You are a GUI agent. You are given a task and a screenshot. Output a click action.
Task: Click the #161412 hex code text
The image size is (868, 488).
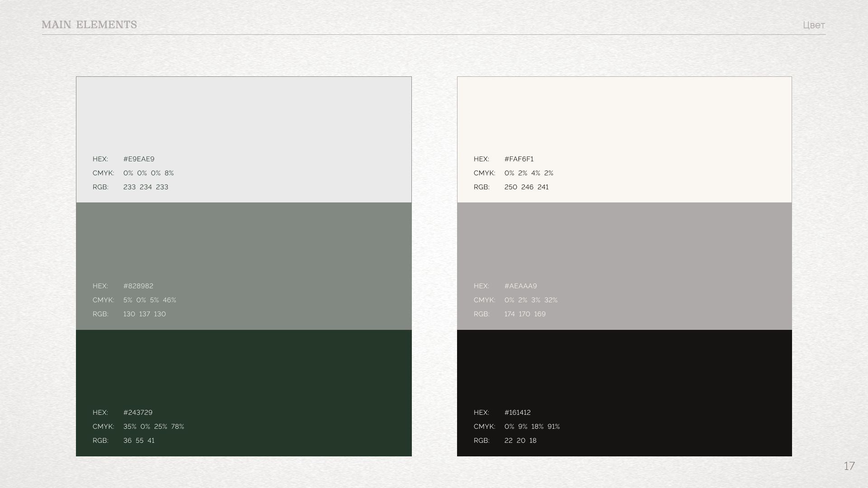coord(518,413)
